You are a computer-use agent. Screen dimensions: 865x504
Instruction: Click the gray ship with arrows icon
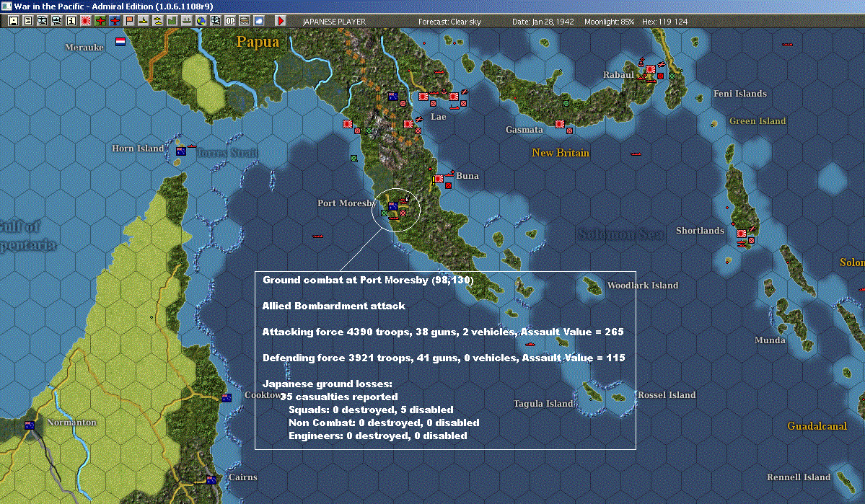(x=186, y=21)
